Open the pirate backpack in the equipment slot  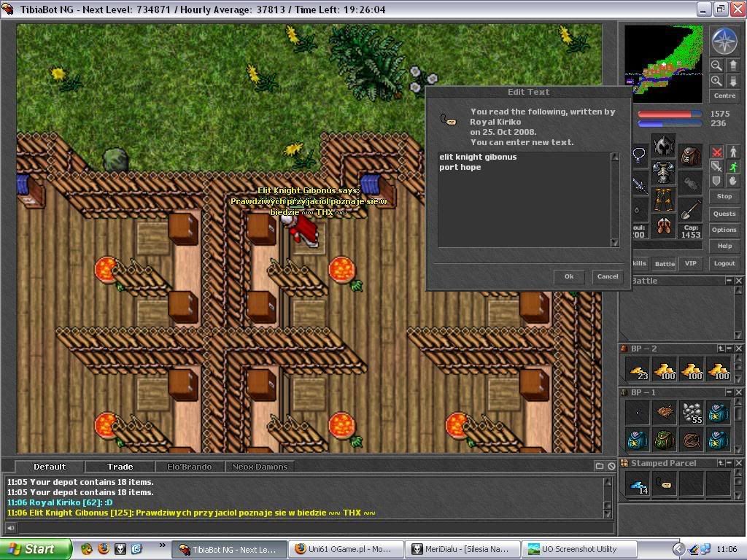point(691,155)
